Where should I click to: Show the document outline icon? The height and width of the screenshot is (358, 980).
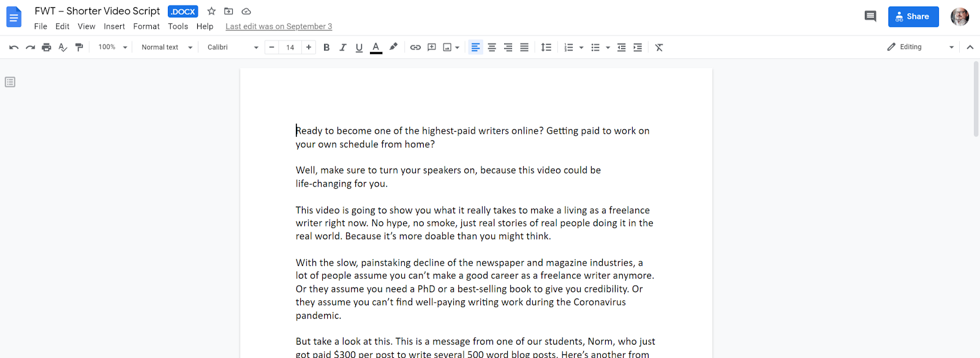pyautogui.click(x=10, y=82)
